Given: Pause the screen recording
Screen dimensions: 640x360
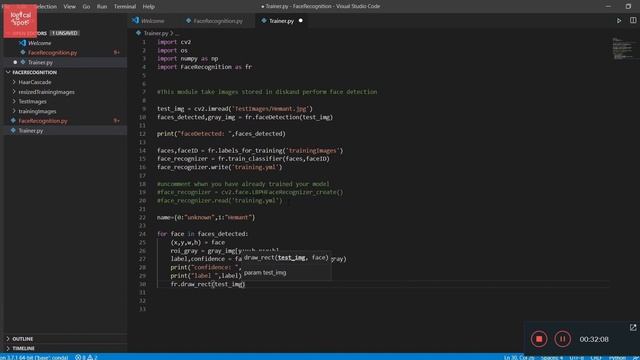Looking at the screenshot, I should coord(562,339).
